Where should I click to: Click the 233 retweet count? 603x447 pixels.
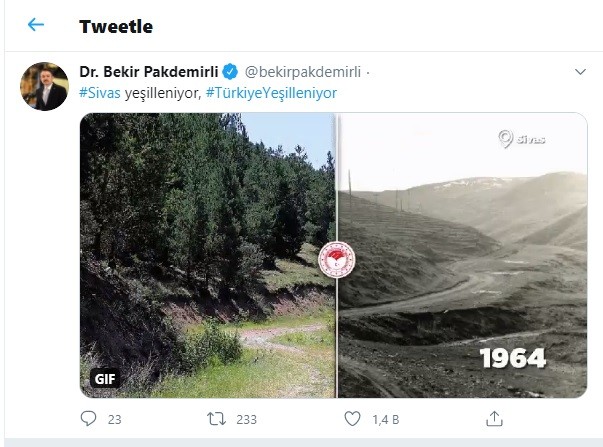pos(245,419)
